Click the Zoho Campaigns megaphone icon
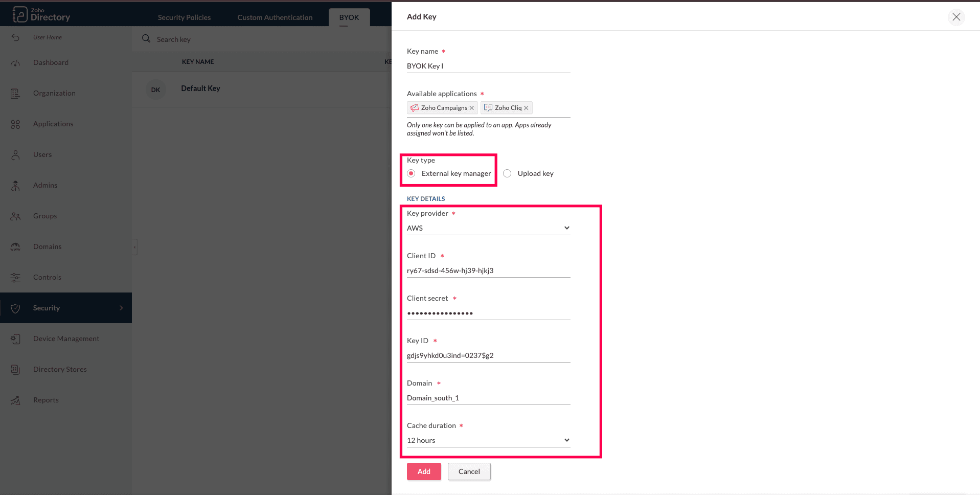This screenshot has height=495, width=980. tap(415, 108)
